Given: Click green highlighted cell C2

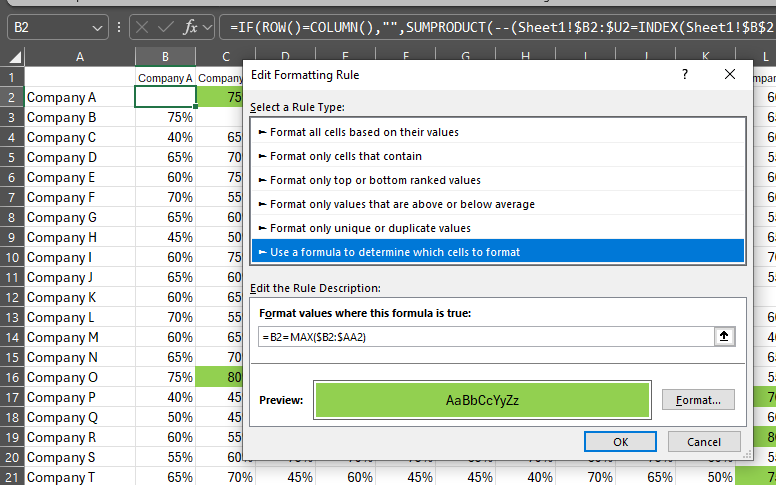Looking at the screenshot, I should pyautogui.click(x=219, y=97).
